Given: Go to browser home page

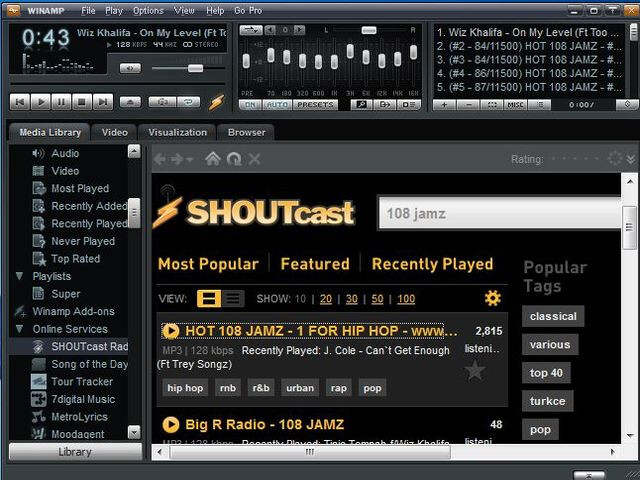Looking at the screenshot, I should click(x=213, y=158).
